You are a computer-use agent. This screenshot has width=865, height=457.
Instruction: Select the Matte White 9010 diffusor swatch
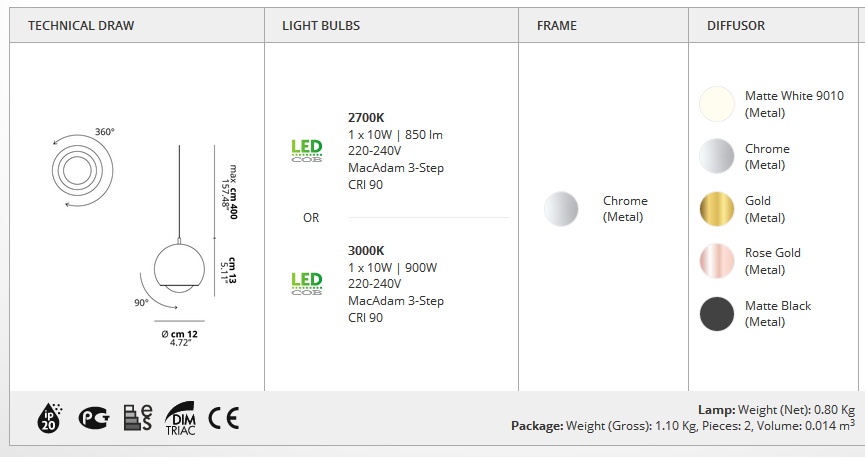717,104
